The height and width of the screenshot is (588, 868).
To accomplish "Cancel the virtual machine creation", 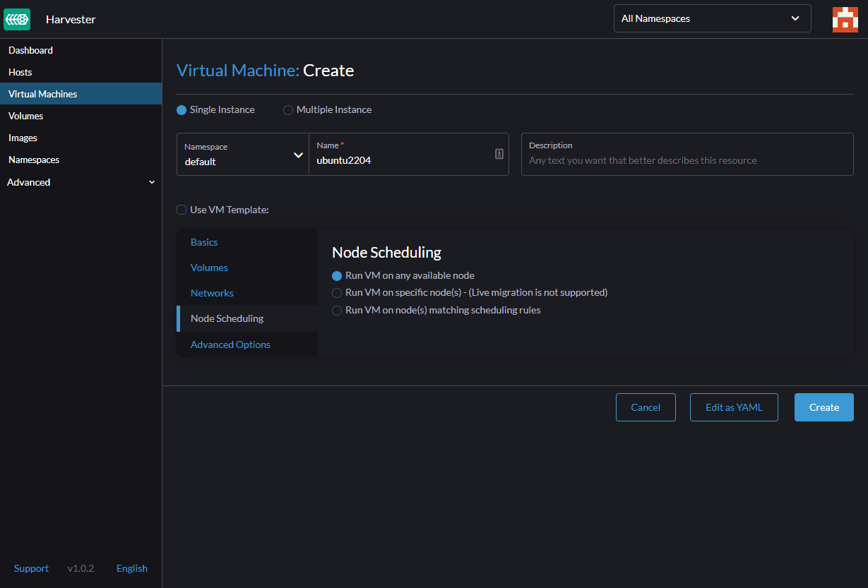I will pyautogui.click(x=646, y=407).
